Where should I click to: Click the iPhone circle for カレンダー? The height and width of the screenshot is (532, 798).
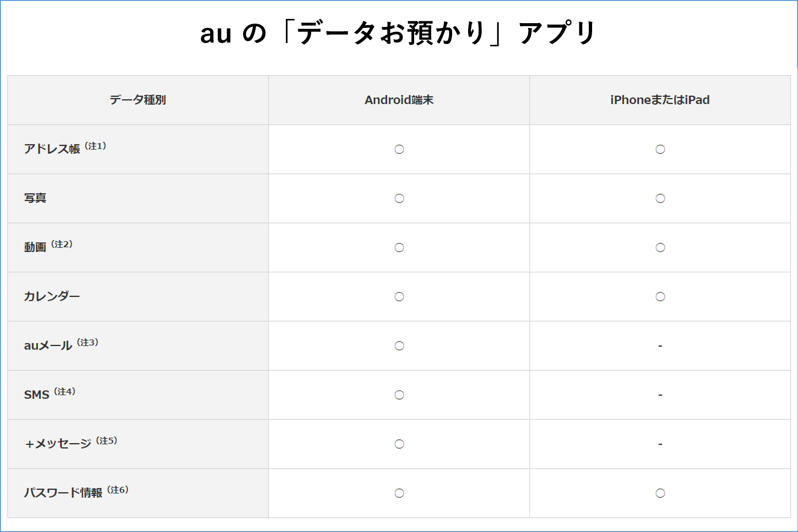tap(660, 297)
